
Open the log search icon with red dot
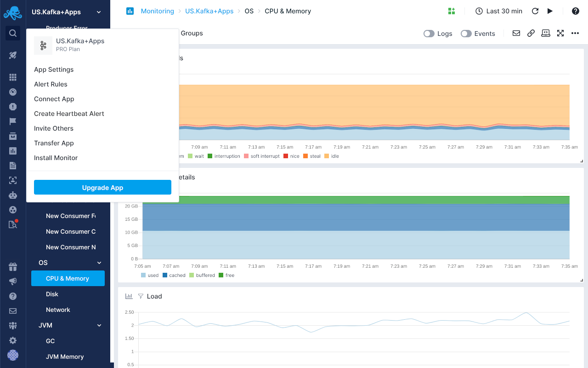[x=13, y=224]
